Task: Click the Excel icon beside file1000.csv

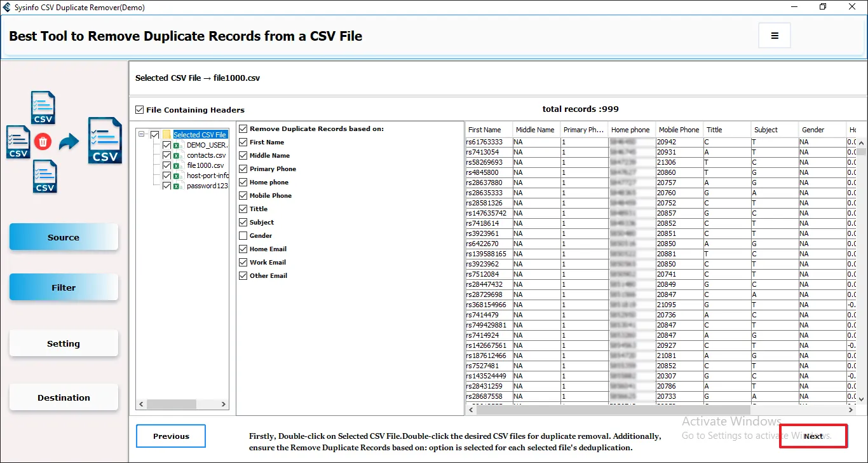Action: 178,165
